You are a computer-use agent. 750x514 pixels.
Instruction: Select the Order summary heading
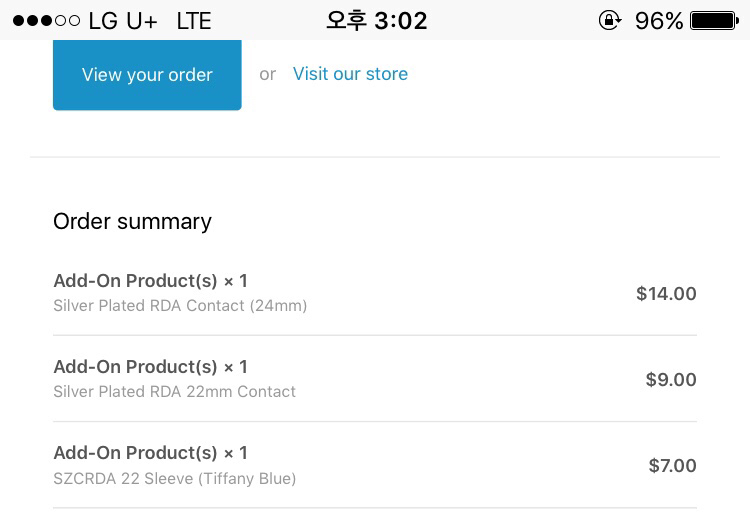(x=132, y=221)
